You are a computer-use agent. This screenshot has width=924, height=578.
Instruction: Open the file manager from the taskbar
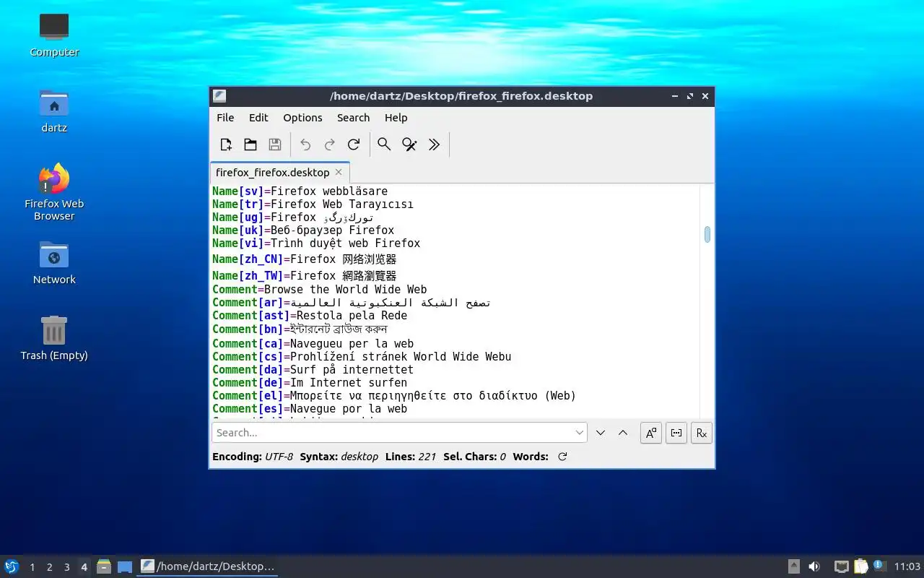104,566
